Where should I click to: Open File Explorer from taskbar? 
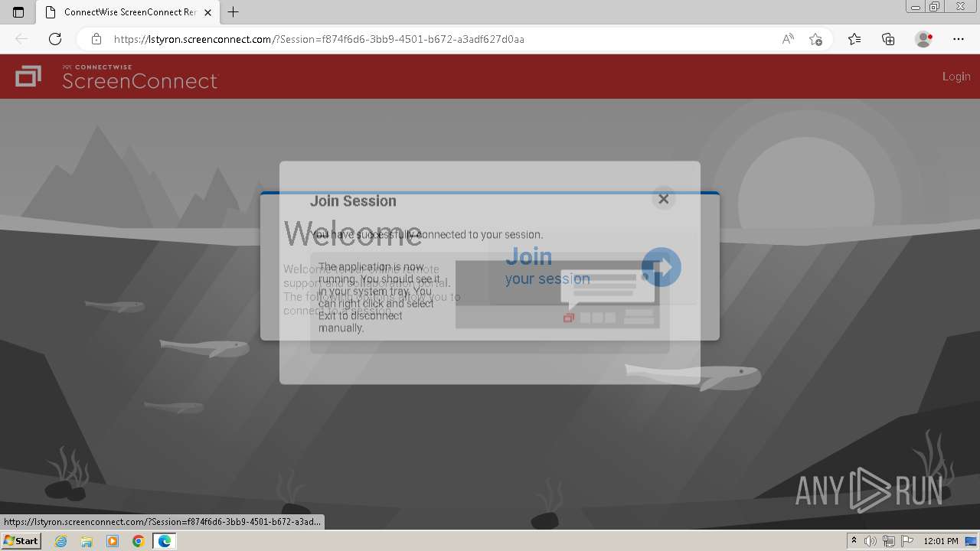click(x=87, y=541)
